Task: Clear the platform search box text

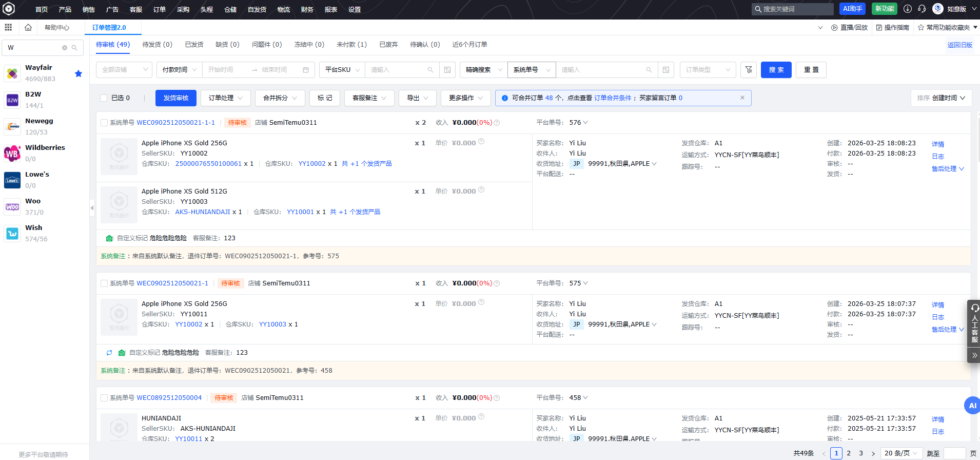Action: tap(65, 48)
